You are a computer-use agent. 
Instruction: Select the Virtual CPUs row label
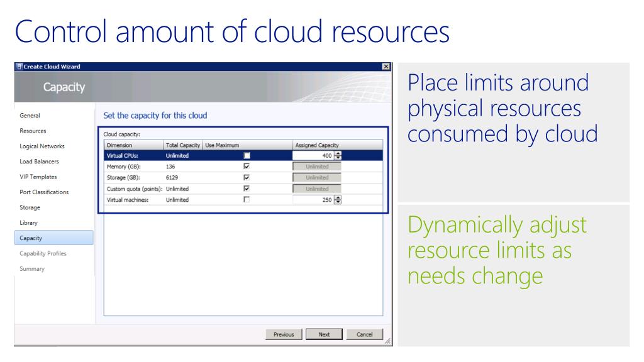123,156
